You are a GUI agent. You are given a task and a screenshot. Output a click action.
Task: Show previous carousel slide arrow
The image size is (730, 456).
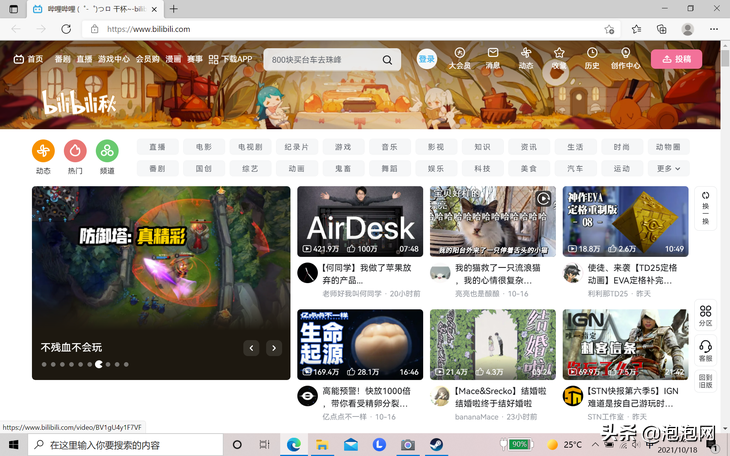pyautogui.click(x=251, y=348)
